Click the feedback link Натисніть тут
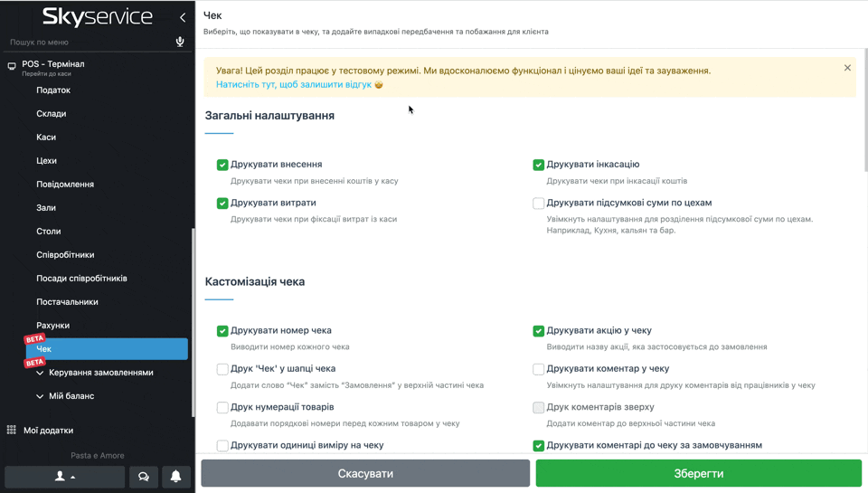The width and height of the screenshot is (868, 493). (x=294, y=84)
